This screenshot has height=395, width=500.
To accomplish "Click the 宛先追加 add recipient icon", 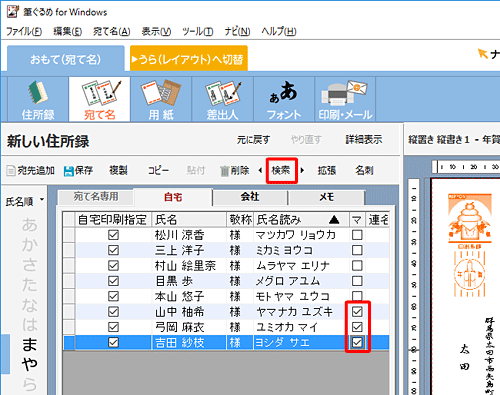I will (11, 171).
